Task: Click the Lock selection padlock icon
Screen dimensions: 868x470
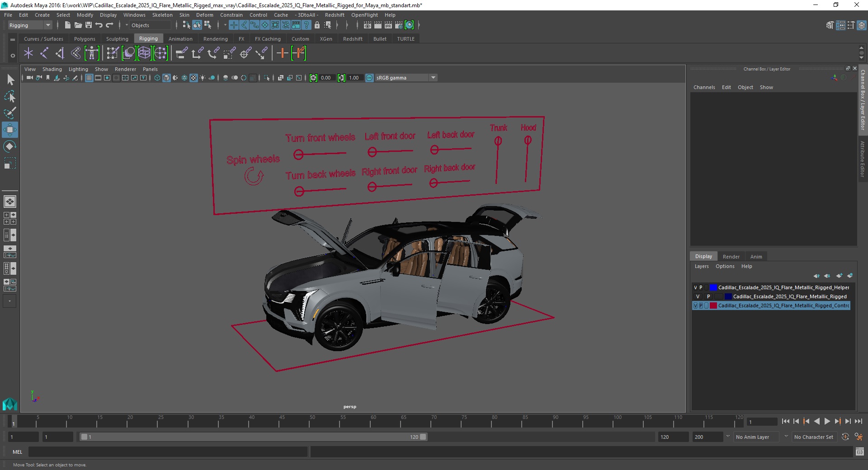Action: pyautogui.click(x=317, y=25)
